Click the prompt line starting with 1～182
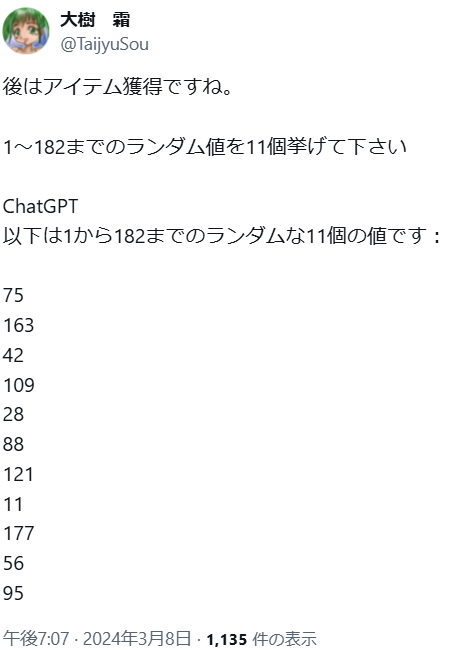This screenshot has width=450, height=650. (205, 147)
